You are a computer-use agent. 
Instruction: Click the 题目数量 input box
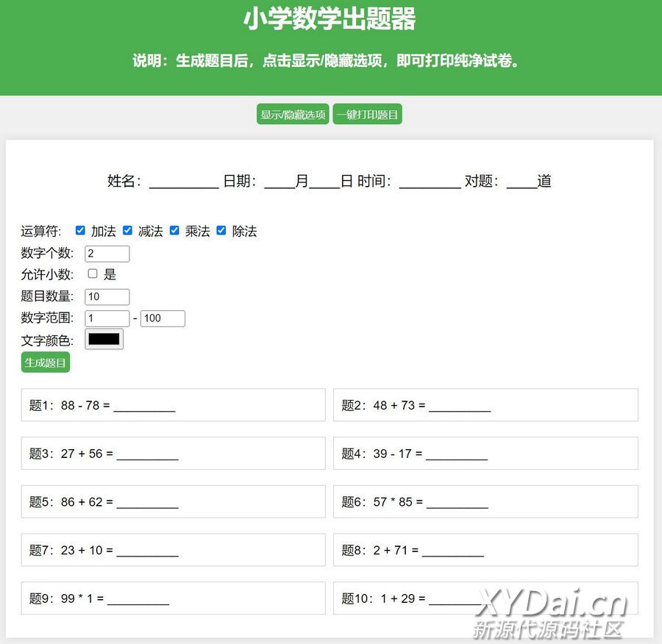[x=107, y=297]
